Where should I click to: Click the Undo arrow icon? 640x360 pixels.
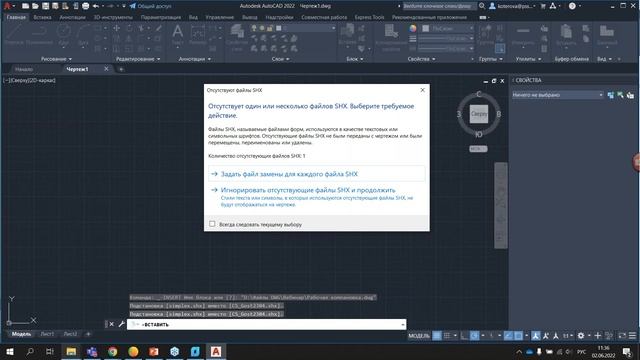96,6
